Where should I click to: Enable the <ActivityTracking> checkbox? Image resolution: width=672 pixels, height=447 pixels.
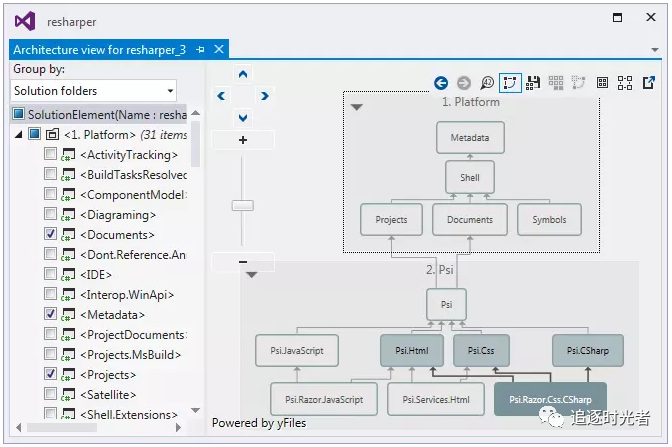point(51,155)
